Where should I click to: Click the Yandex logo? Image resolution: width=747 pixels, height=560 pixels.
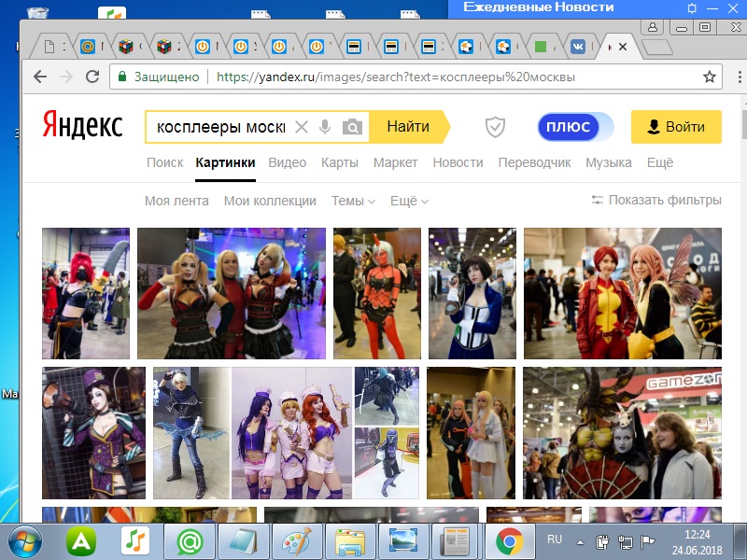point(82,125)
